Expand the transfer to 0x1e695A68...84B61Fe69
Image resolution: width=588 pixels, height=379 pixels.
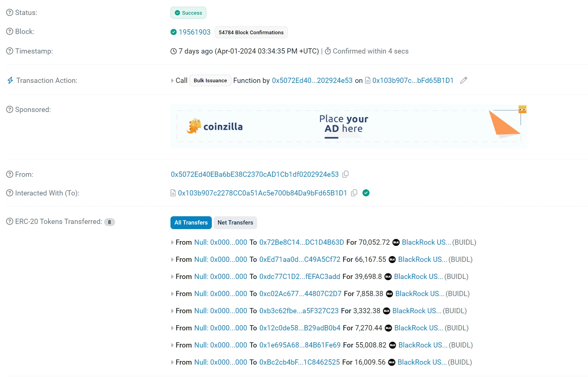point(173,345)
